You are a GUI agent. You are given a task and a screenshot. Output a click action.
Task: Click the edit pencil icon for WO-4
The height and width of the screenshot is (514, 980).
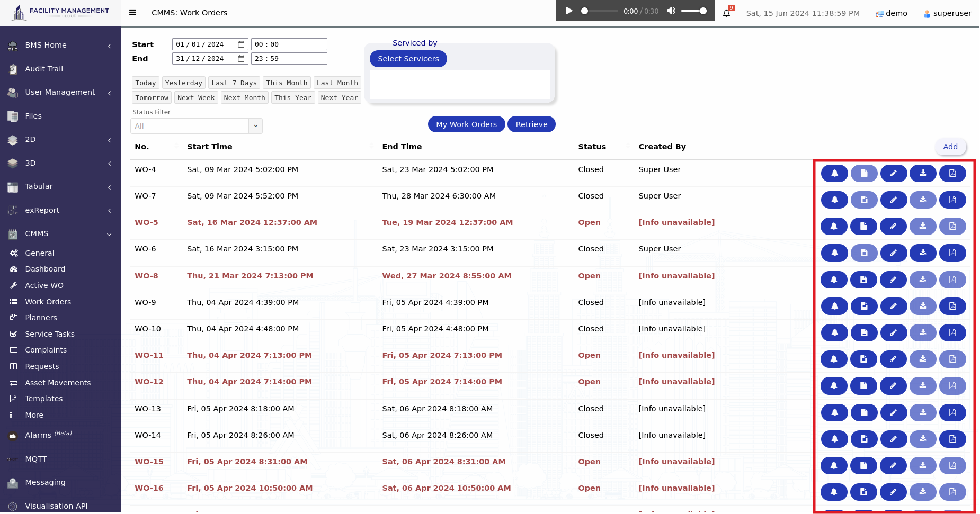coord(894,173)
